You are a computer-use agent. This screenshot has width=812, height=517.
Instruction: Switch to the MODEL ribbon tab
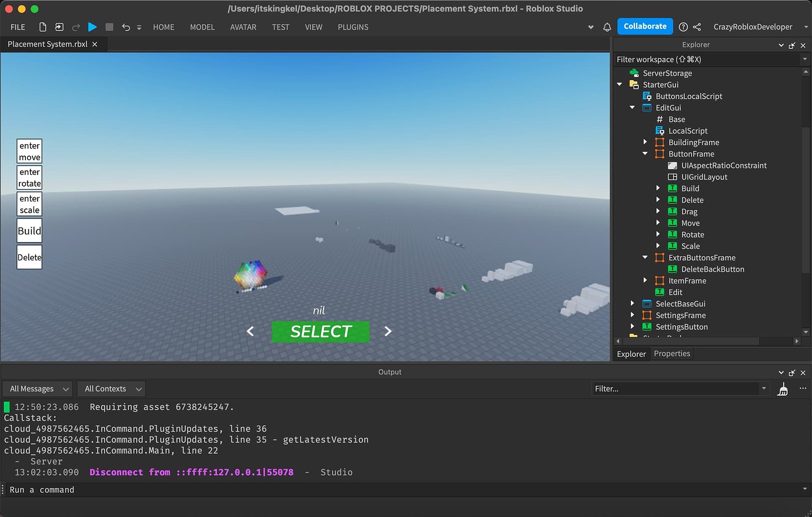(202, 27)
